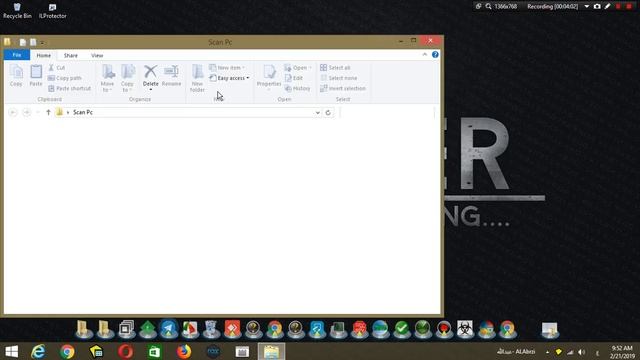640x360 pixels.
Task: Open the Quick Access Toolbar customize arrow
Action: coord(42,42)
